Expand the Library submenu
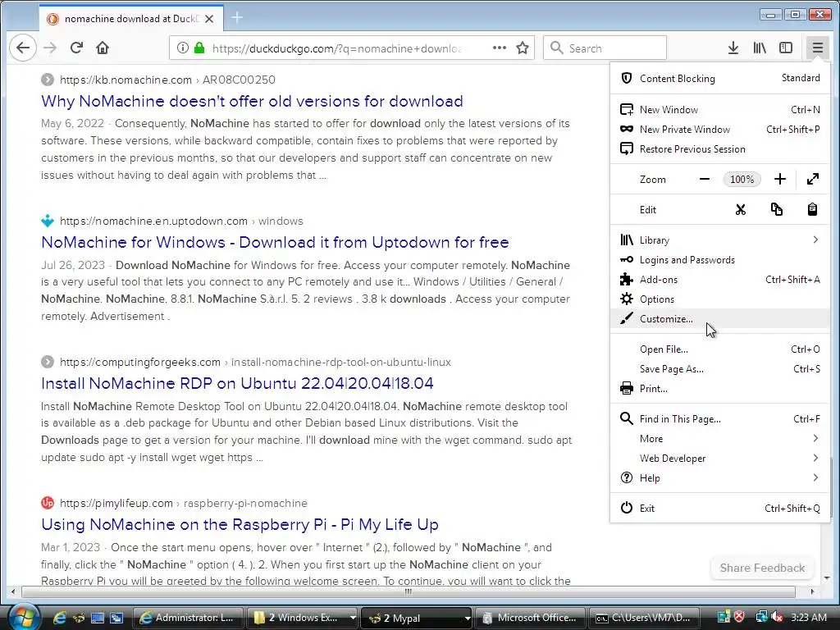 point(720,240)
